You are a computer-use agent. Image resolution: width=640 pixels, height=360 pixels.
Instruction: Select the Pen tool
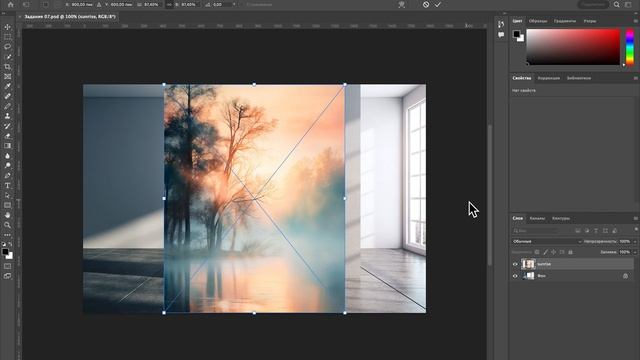click(x=7, y=176)
